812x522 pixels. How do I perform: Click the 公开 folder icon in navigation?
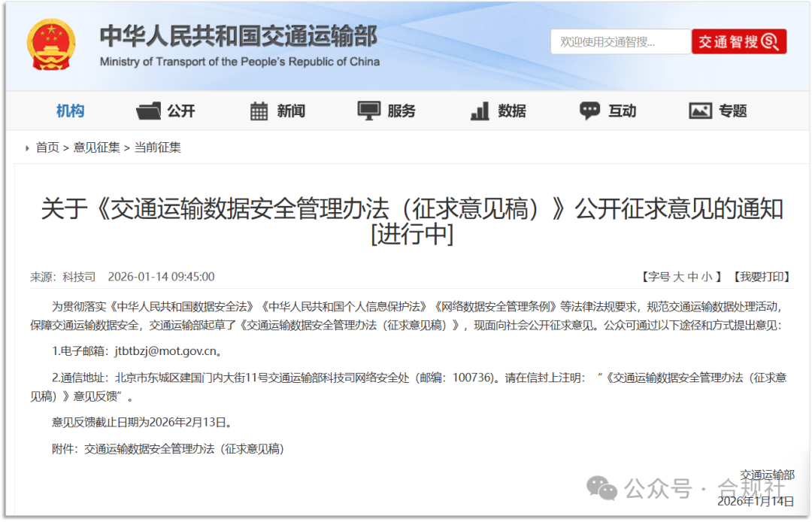[x=148, y=111]
